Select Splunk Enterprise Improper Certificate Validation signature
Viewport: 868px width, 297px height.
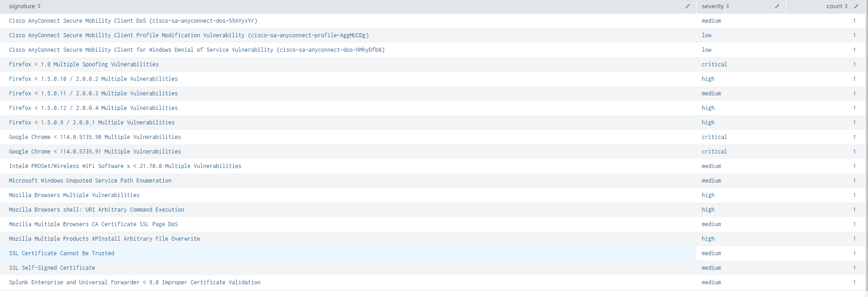tap(135, 282)
